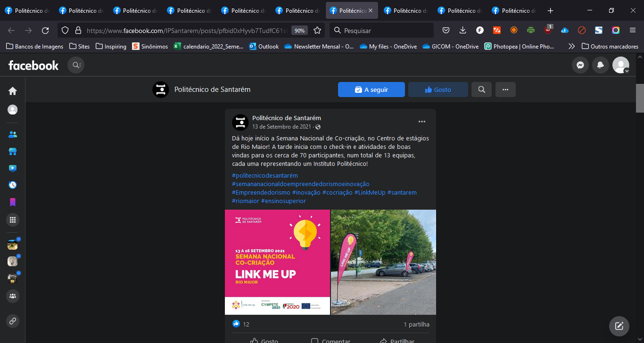The height and width of the screenshot is (343, 644).
Task: Toggle the Gosto like button for page
Action: [438, 90]
